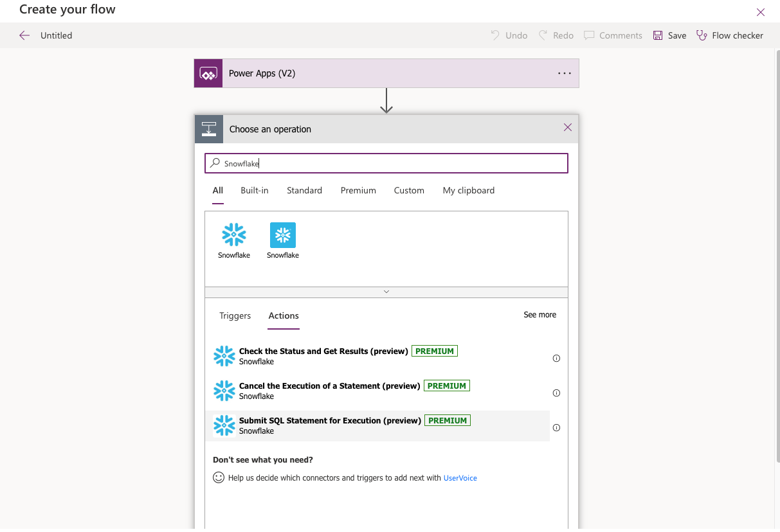780x532 pixels.
Task: Open the Flow checker
Action: (730, 35)
